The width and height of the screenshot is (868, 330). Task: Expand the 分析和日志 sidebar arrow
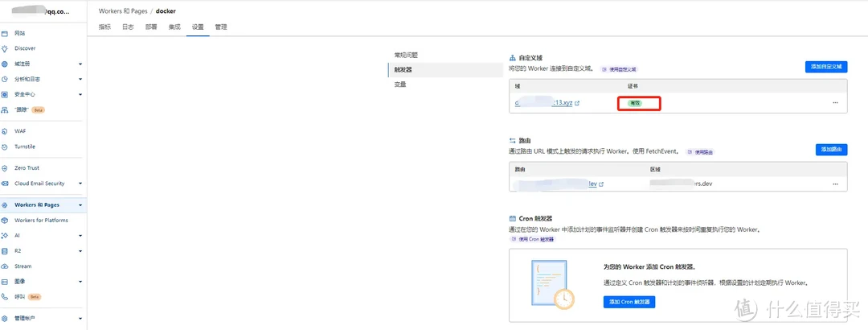(x=80, y=80)
